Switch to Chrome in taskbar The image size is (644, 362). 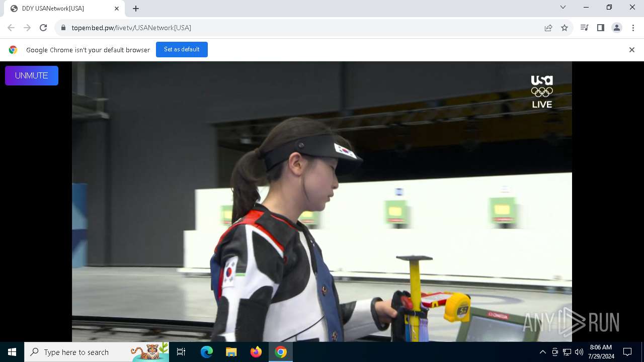[x=281, y=352]
